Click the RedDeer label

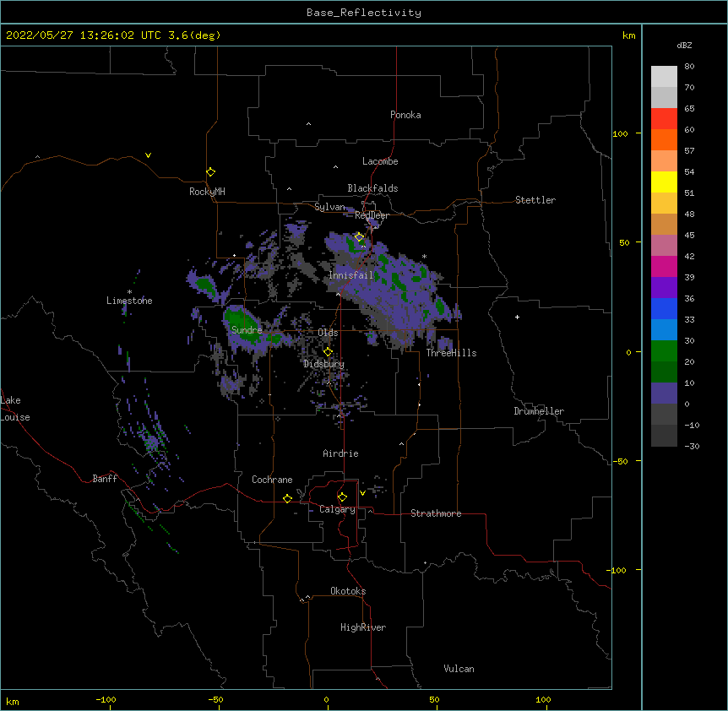tap(372, 215)
